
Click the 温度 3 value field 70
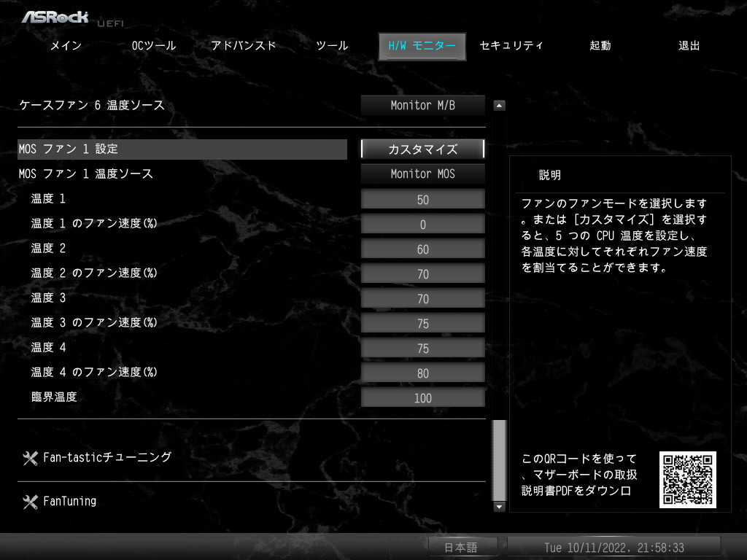[422, 298]
